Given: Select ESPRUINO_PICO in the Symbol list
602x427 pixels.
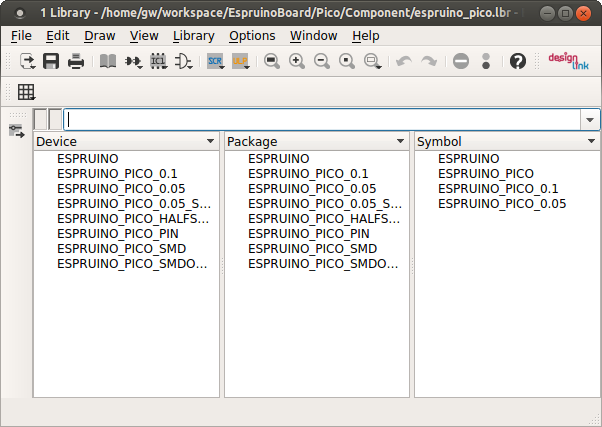Looking at the screenshot, I should click(486, 174).
